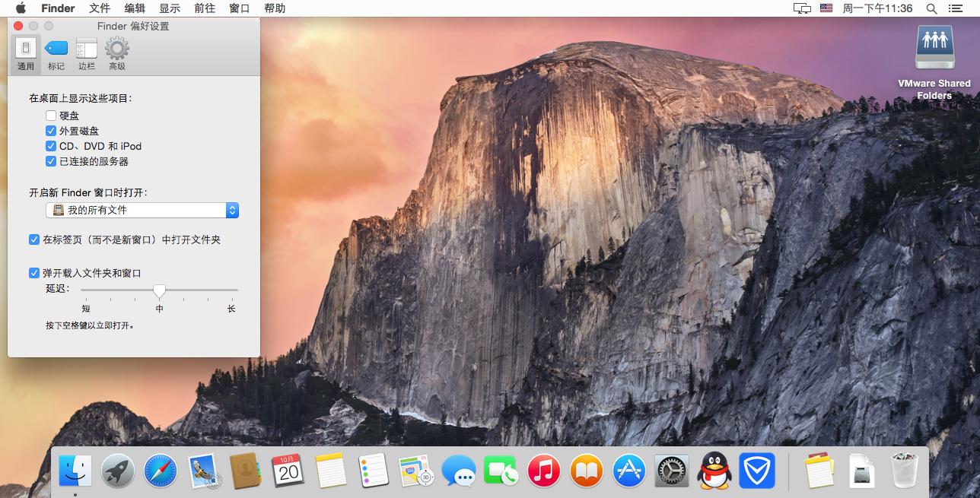Launch Safari compass icon in Dock
980x498 pixels.
pyautogui.click(x=161, y=471)
